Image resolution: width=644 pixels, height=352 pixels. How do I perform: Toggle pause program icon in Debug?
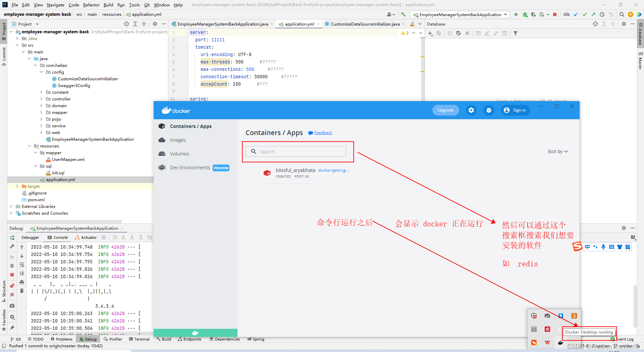[x=12, y=266]
